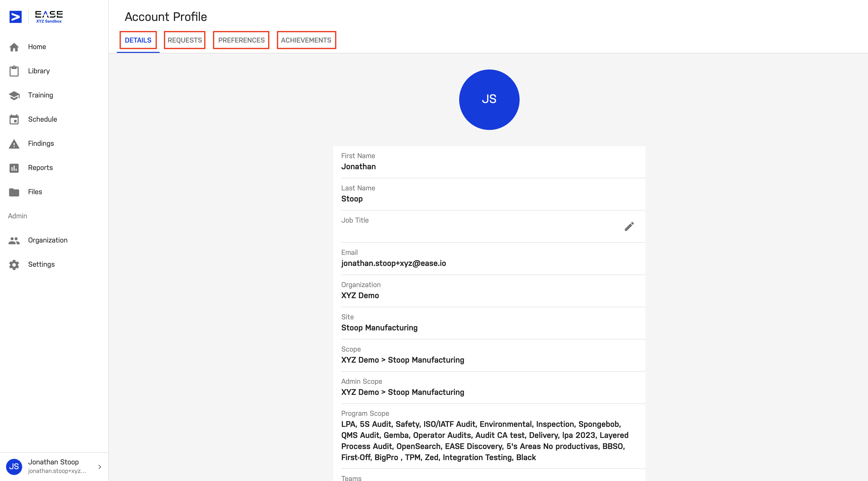Click the Findings warning triangle icon
Viewport: 868px width, 481px height.
pos(14,144)
